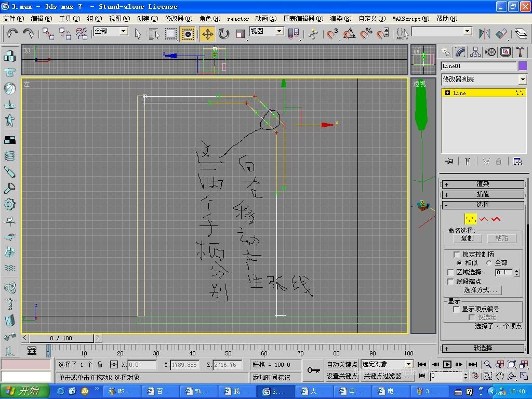
Task: Select the Bind to Space Warp tool
Action: coord(82,34)
